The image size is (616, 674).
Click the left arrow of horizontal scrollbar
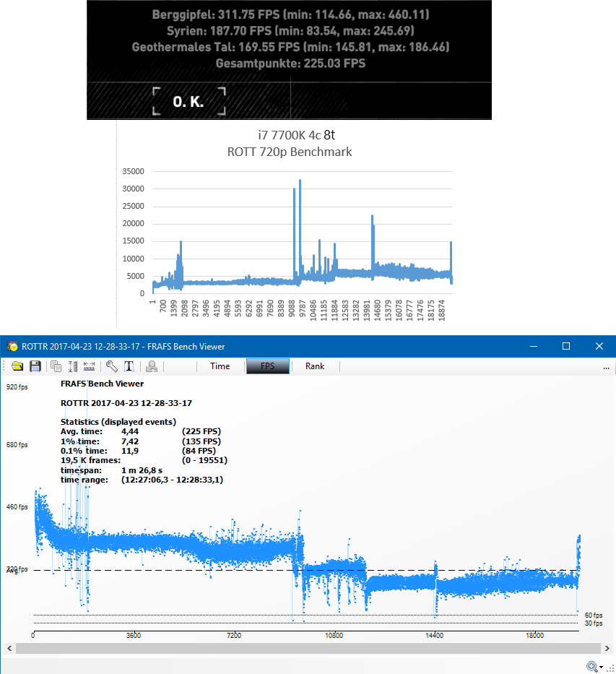tap(9, 648)
